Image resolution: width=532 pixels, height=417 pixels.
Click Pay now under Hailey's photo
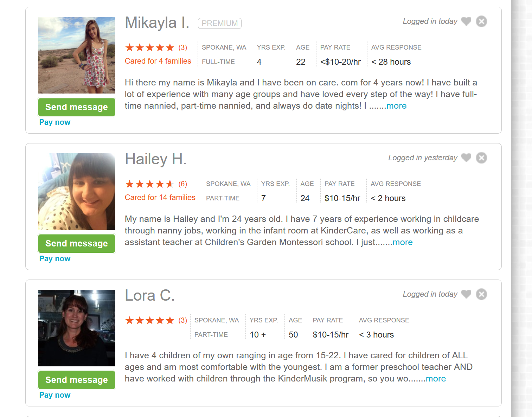tap(55, 259)
